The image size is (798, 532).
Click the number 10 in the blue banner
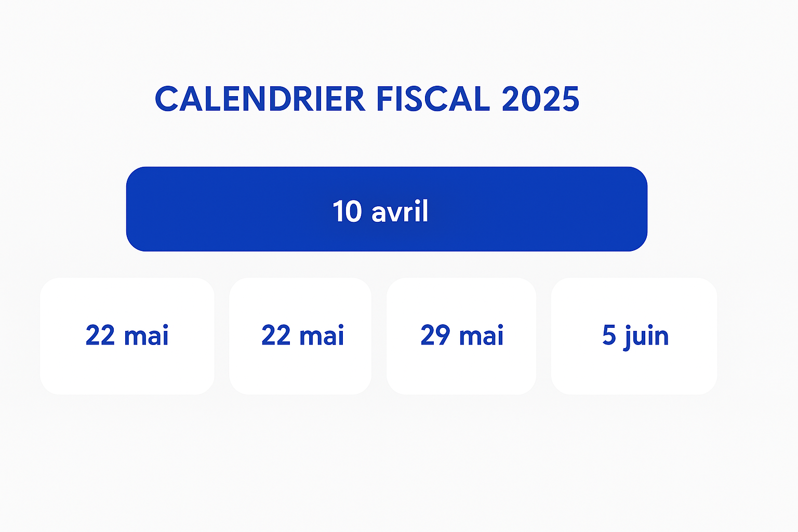[x=347, y=211]
